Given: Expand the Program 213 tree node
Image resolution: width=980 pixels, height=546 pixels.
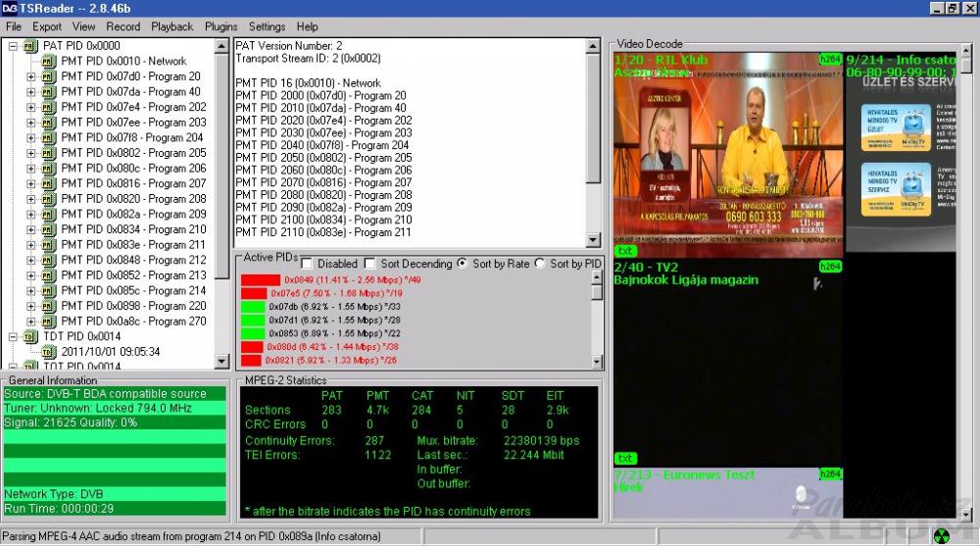Looking at the screenshot, I should tap(31, 275).
